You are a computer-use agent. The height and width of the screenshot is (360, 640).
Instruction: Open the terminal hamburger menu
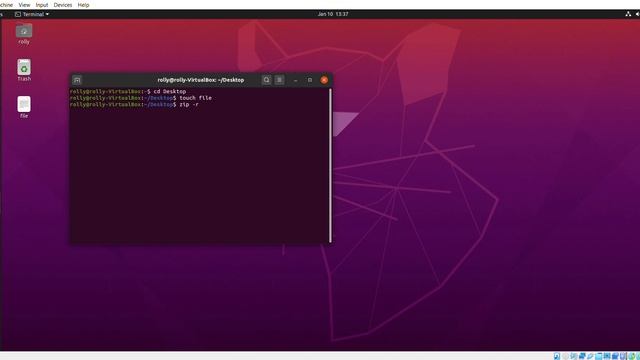tap(280, 80)
